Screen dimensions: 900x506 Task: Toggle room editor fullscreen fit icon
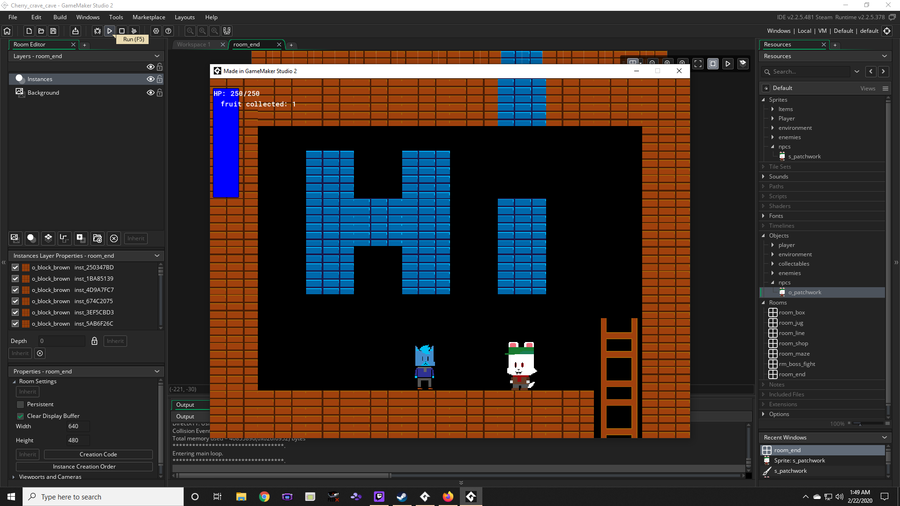[x=698, y=64]
